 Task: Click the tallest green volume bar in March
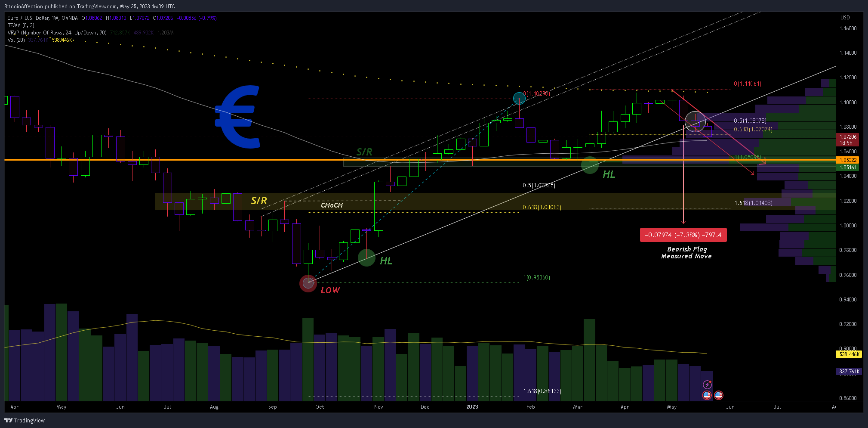coord(589,360)
